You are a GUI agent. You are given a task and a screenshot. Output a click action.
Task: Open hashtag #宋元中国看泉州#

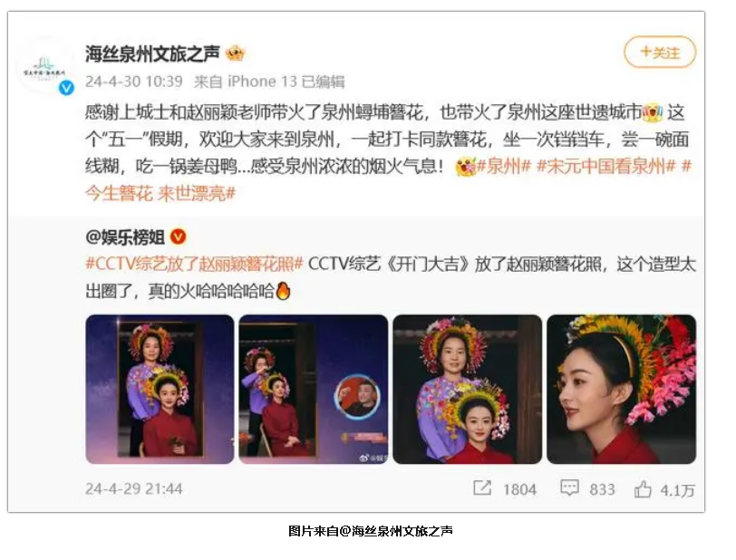[606, 166]
